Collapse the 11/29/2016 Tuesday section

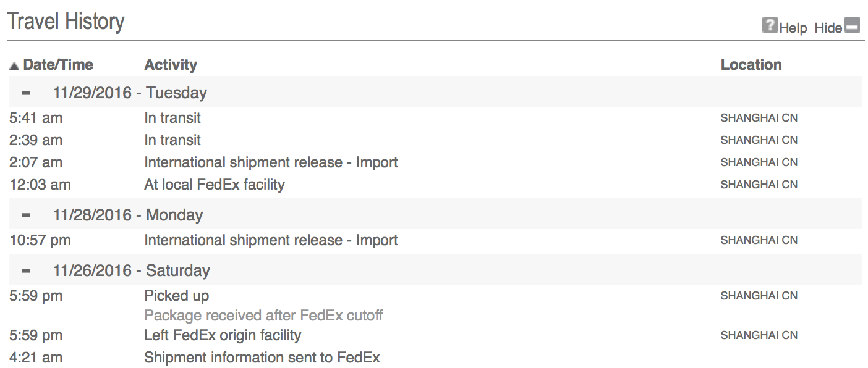[x=26, y=93]
